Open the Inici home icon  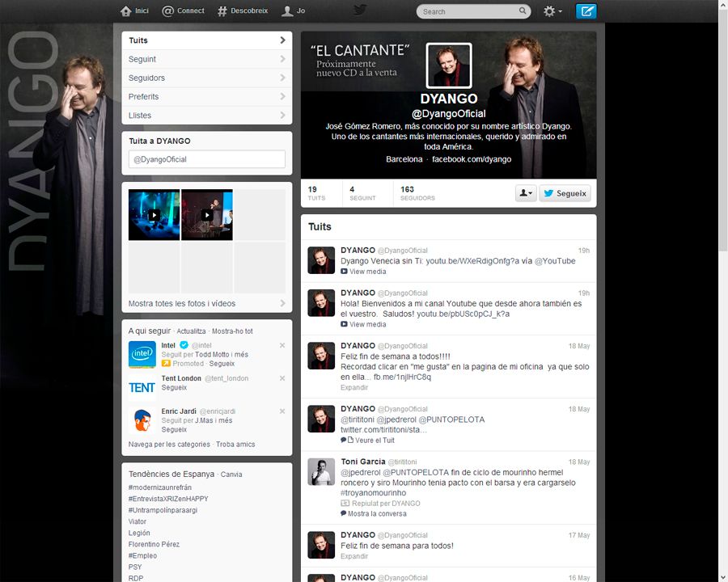click(x=126, y=11)
